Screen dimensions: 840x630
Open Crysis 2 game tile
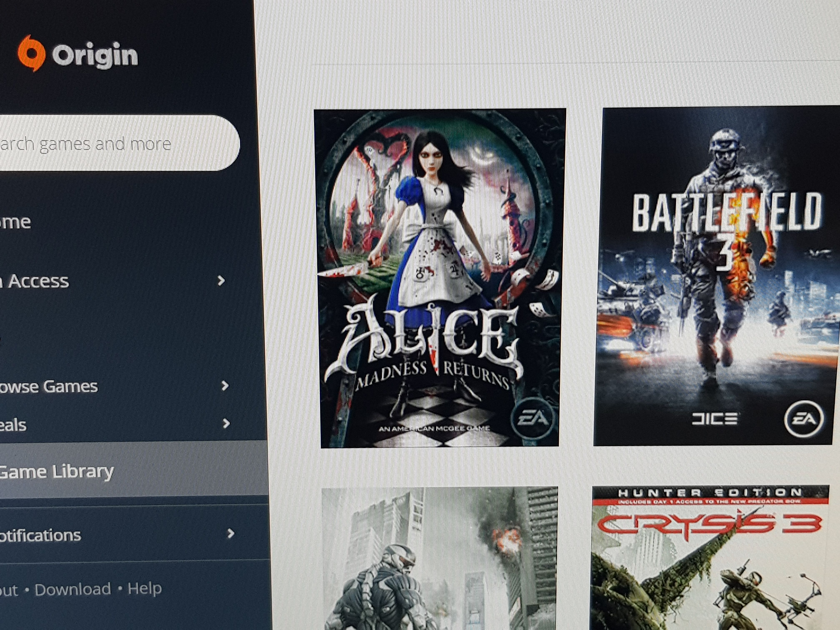coord(440,558)
